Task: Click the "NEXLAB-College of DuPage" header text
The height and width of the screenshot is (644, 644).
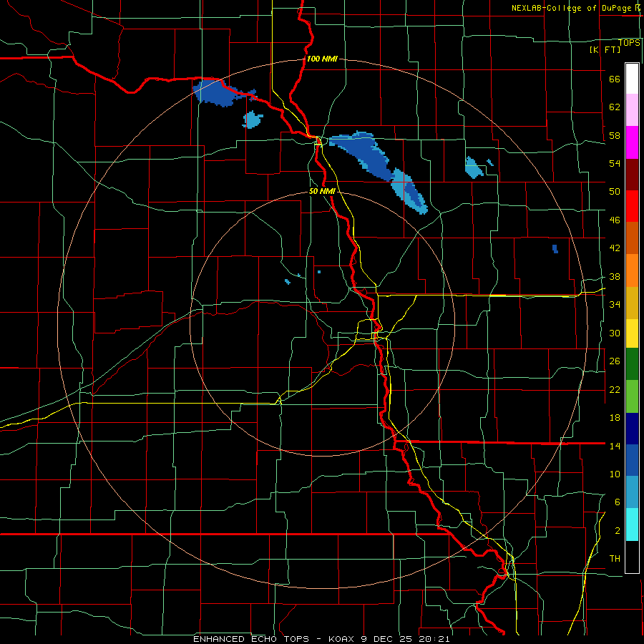Action: pos(572,8)
